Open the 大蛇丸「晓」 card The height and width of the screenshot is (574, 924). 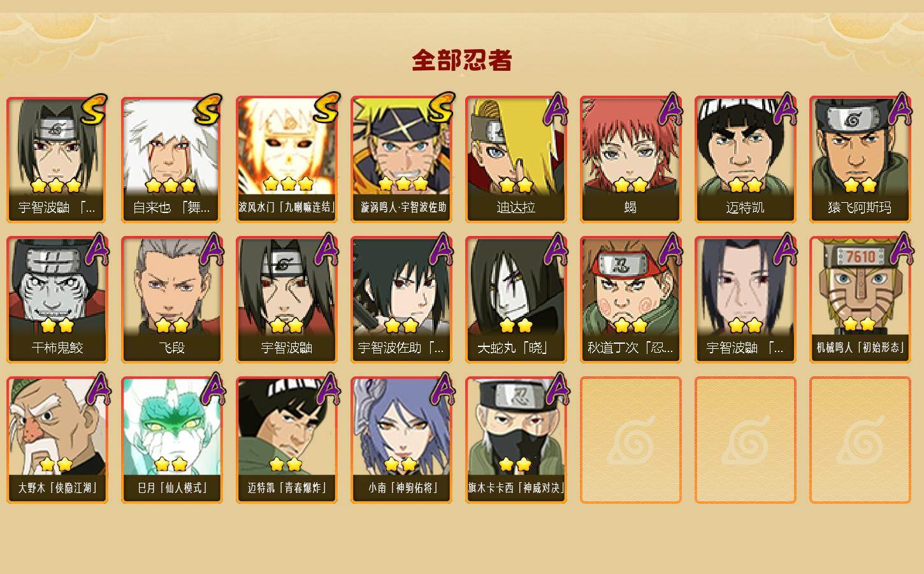(x=516, y=300)
